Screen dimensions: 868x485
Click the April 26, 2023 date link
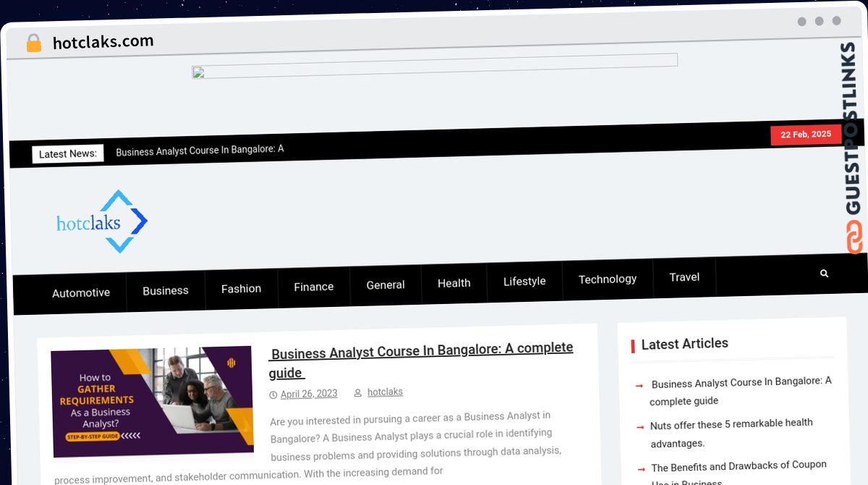click(x=309, y=394)
